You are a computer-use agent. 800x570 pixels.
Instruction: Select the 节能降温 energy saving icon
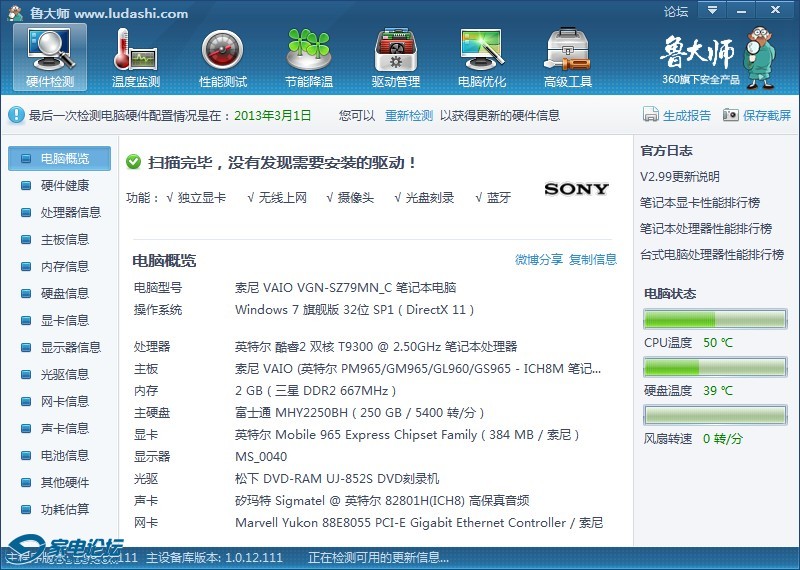pos(309,57)
